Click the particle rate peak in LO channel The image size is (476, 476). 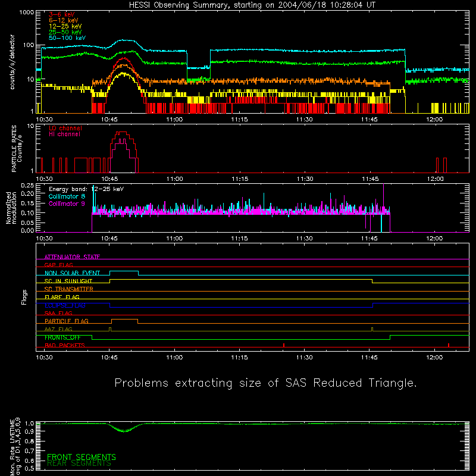pyautogui.click(x=123, y=132)
